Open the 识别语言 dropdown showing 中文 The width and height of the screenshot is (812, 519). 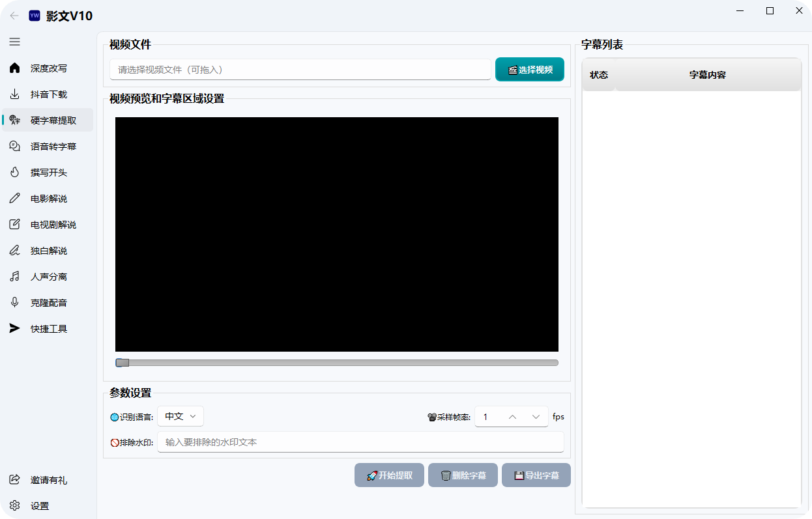[181, 416]
